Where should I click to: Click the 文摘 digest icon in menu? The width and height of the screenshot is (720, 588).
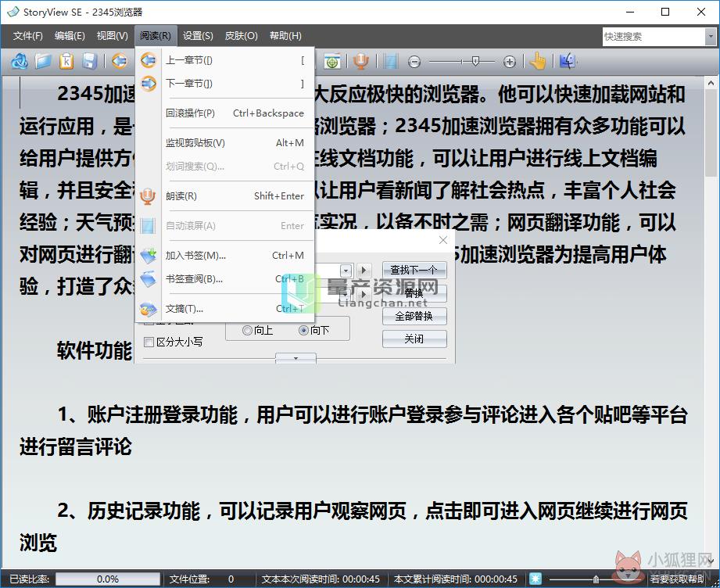click(x=149, y=309)
